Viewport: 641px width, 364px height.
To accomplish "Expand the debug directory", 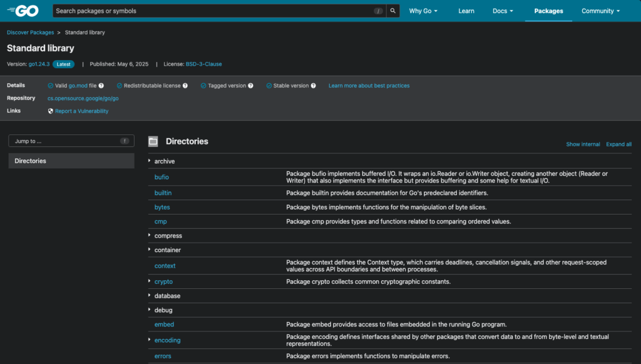I will pos(149,310).
